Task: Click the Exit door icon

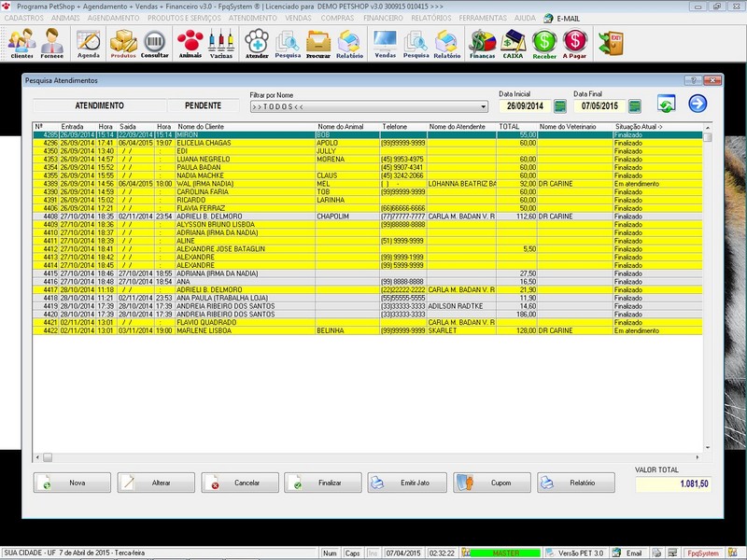Action: [x=612, y=43]
